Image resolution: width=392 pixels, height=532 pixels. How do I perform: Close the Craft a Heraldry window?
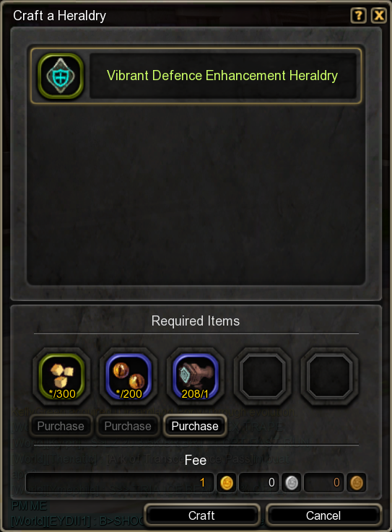coord(379,16)
